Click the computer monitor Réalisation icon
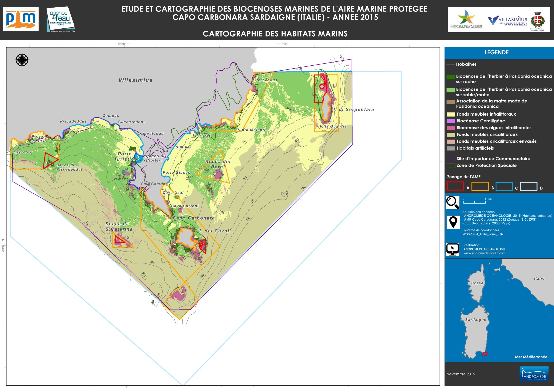 point(453,249)
